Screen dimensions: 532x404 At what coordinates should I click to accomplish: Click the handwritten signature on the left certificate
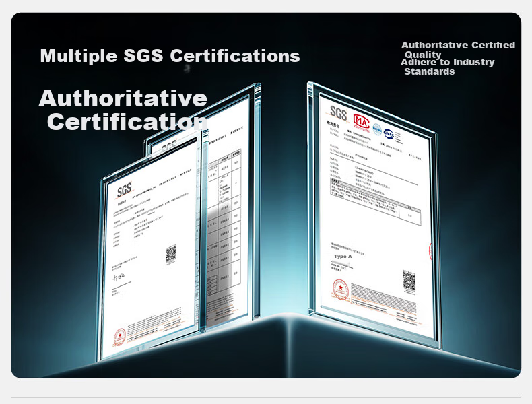click(x=119, y=277)
